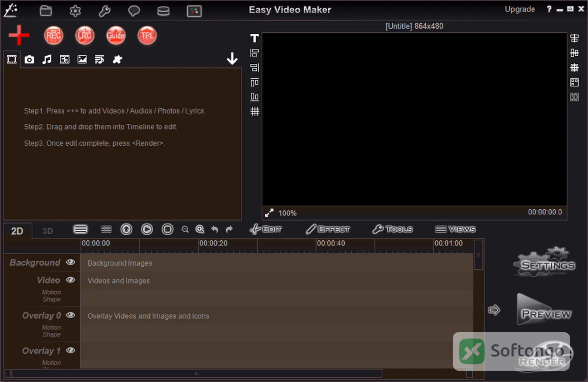588x382 pixels.
Task: Align objects left with align-left icon
Action: pos(254,53)
